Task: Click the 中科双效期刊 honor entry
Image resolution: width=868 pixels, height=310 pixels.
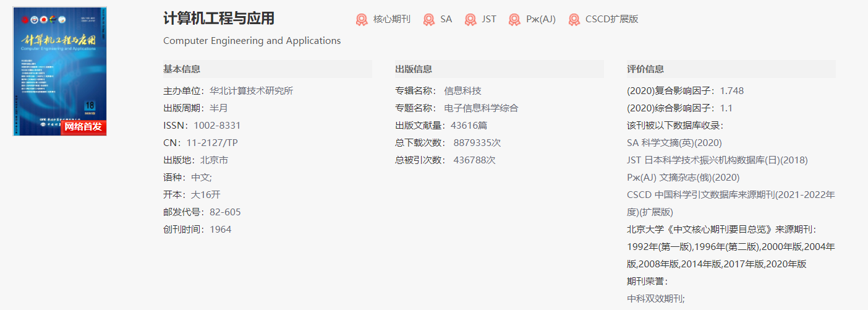Action: coord(656,299)
